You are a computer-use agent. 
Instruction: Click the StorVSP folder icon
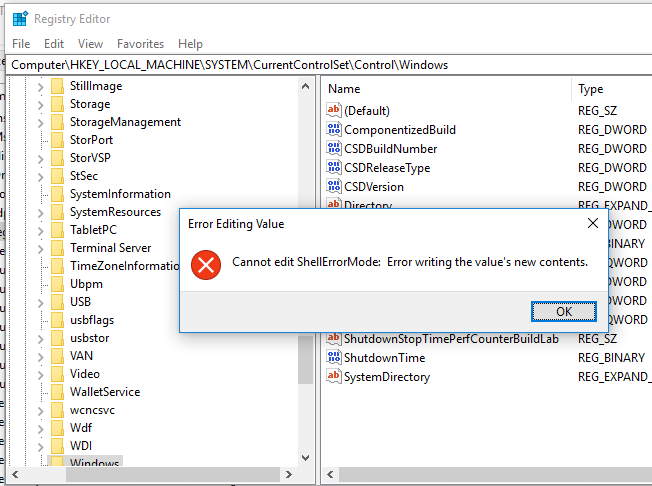coord(57,158)
